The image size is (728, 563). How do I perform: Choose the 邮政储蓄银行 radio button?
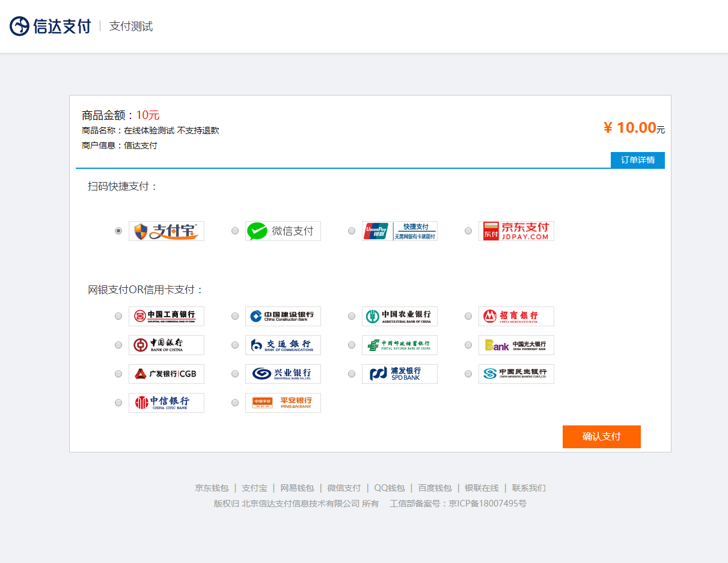click(x=352, y=345)
